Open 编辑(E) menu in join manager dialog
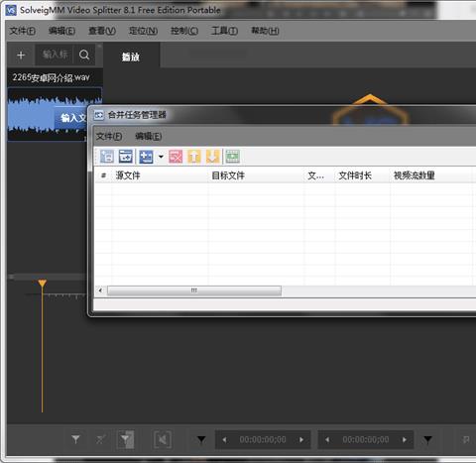476x463 pixels. click(149, 136)
